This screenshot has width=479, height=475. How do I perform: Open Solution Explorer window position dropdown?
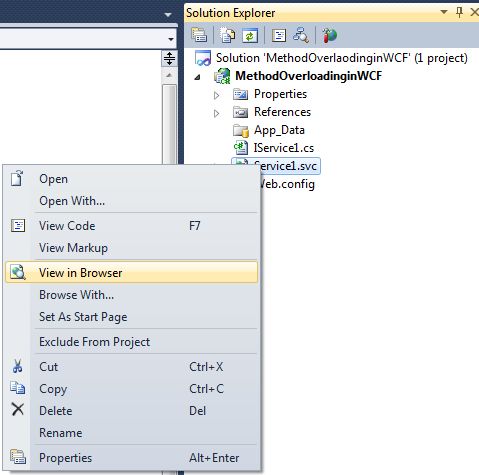444,12
